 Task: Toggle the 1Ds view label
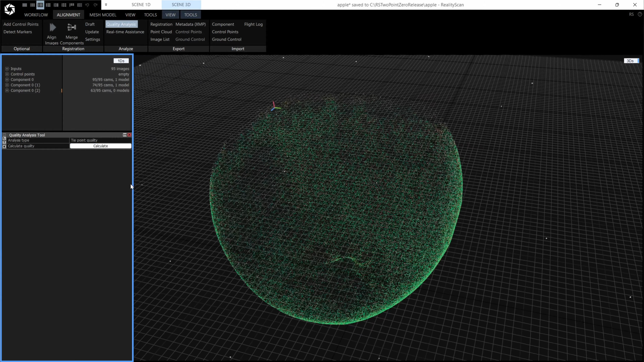pos(121,61)
